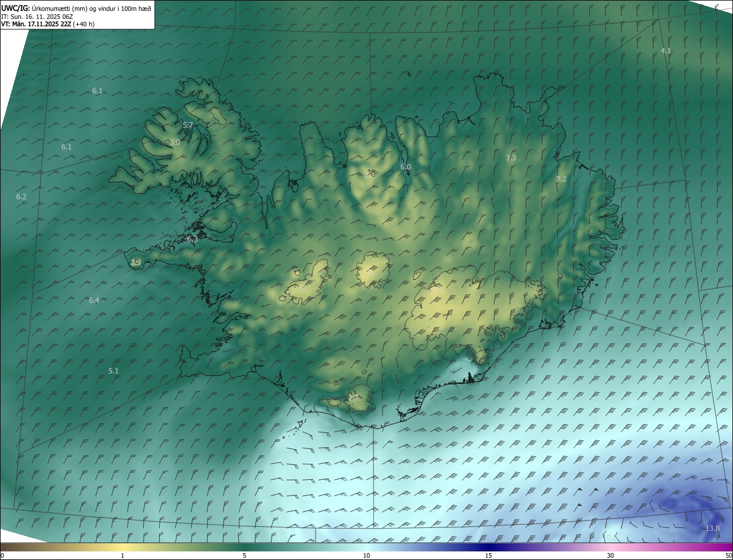Click the 13.8 value label on the map

pyautogui.click(x=712, y=529)
